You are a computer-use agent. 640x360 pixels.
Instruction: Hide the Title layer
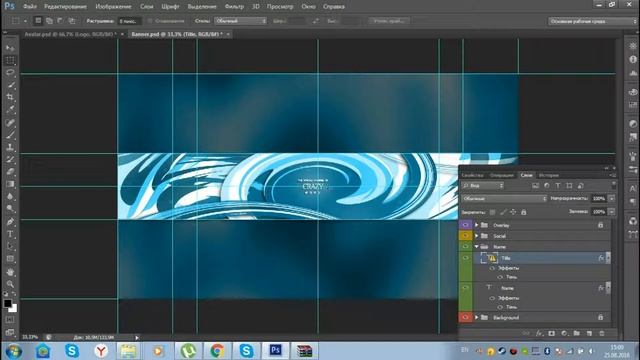pyautogui.click(x=465, y=258)
